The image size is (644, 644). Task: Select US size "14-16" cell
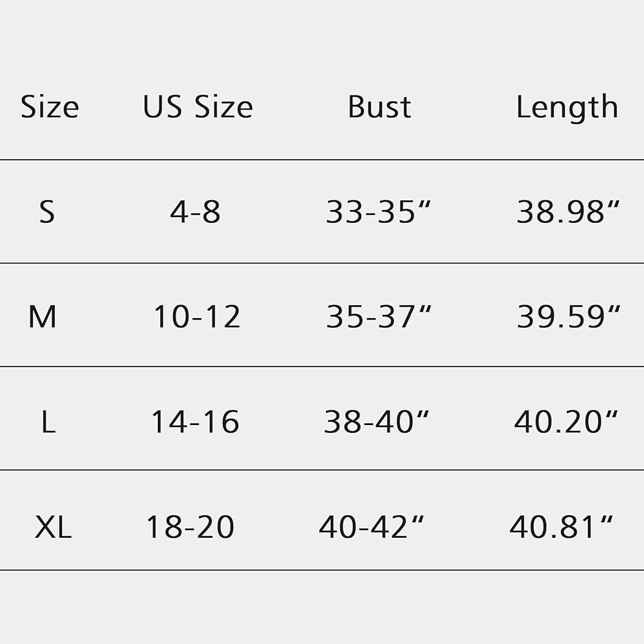coord(195,422)
